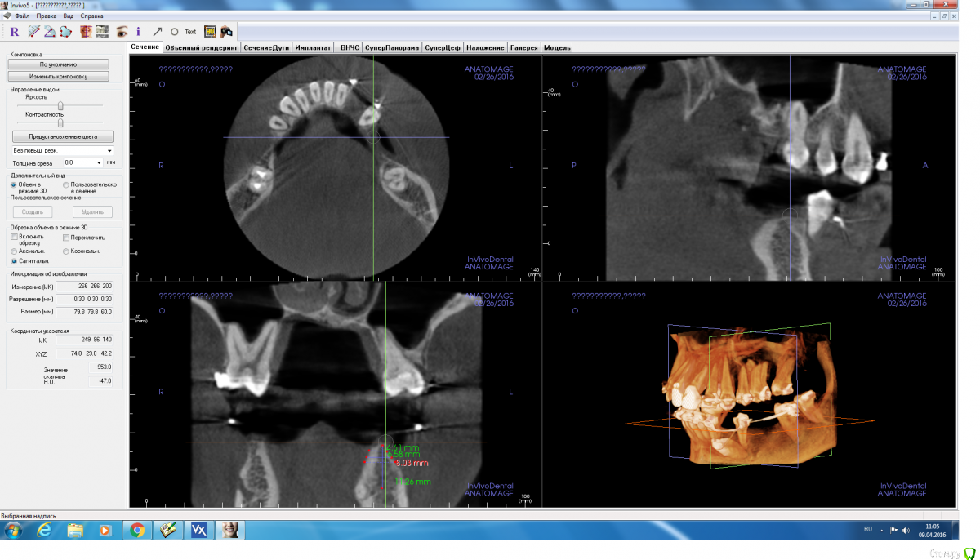Open the 'СуперПанорама' tab
This screenshot has width=980, height=560.
point(392,47)
